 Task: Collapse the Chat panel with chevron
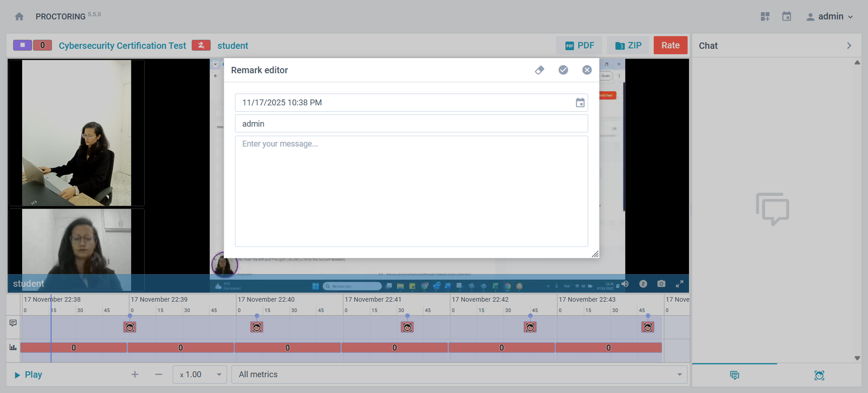[849, 46]
